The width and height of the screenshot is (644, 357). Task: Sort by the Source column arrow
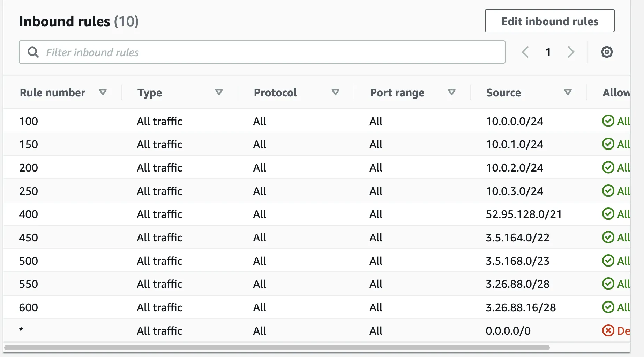click(568, 92)
